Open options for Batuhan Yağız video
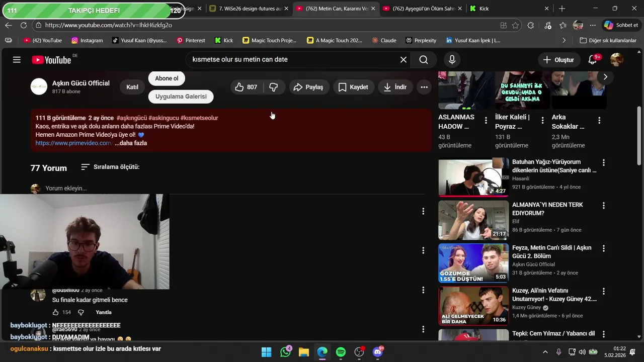 point(604,162)
